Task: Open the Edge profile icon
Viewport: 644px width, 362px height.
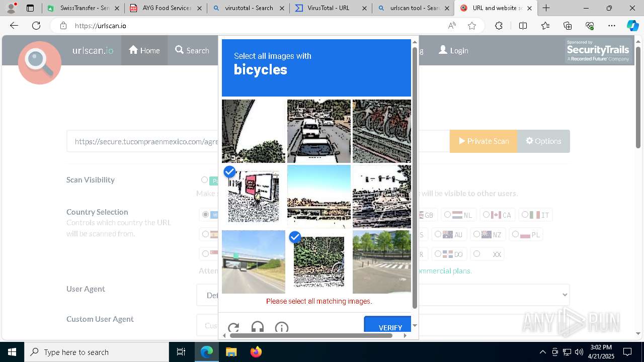Action: (x=11, y=8)
